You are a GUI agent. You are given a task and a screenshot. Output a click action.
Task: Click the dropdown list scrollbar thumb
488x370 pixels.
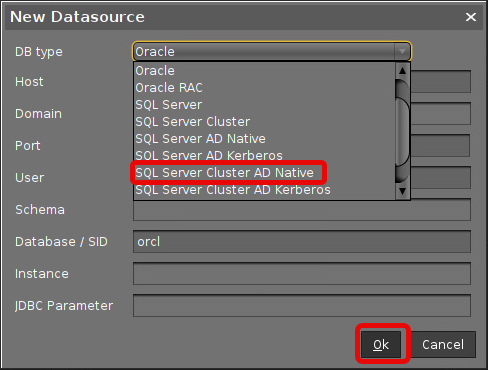[402, 131]
